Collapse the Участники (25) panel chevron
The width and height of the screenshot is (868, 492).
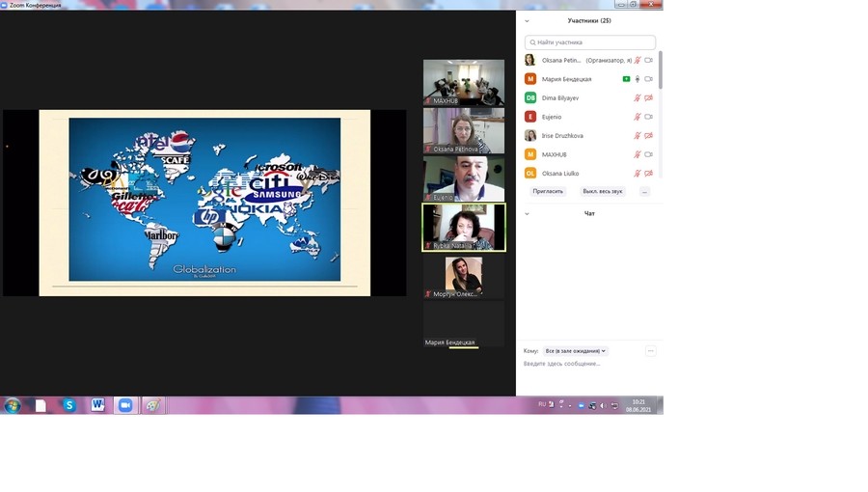click(x=527, y=21)
